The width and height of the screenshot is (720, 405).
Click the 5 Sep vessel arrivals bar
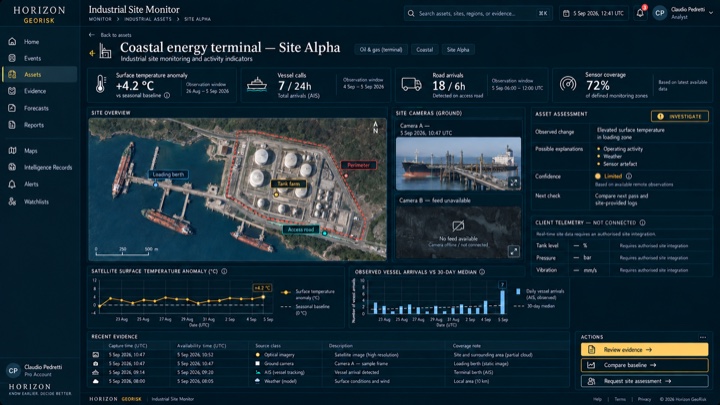pos(503,302)
